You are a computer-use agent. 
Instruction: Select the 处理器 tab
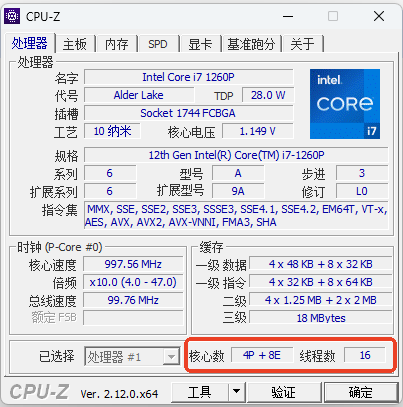pos(30,43)
